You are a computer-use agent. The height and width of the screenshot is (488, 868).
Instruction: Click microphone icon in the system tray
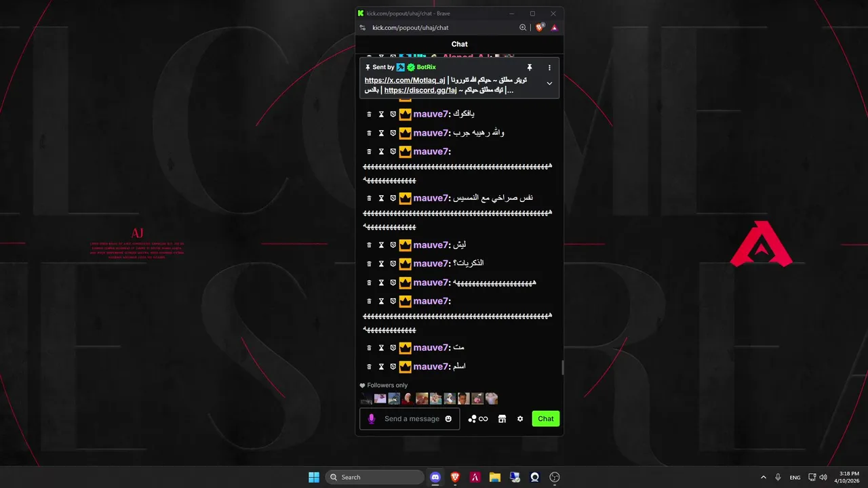778,477
